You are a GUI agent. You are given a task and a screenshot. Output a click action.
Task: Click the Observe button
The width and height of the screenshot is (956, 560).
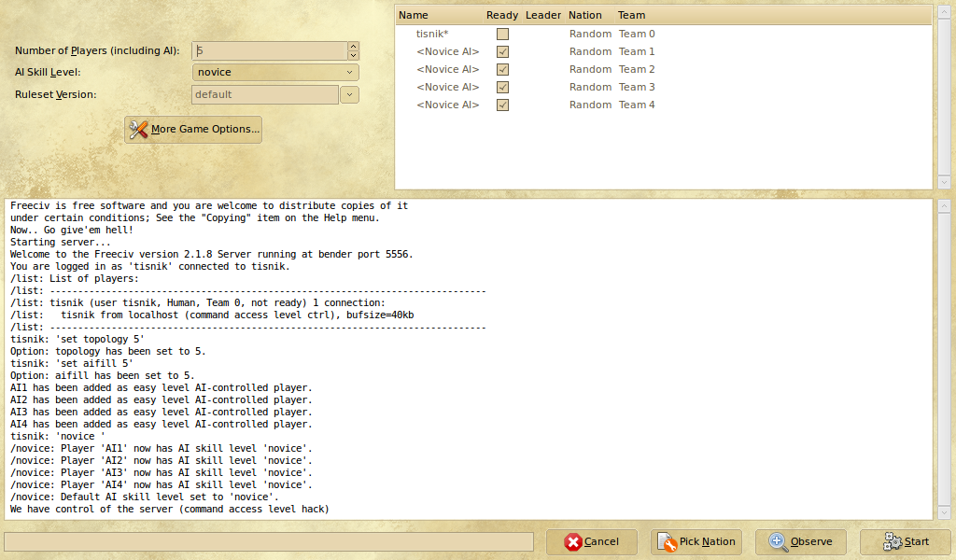[x=801, y=541]
